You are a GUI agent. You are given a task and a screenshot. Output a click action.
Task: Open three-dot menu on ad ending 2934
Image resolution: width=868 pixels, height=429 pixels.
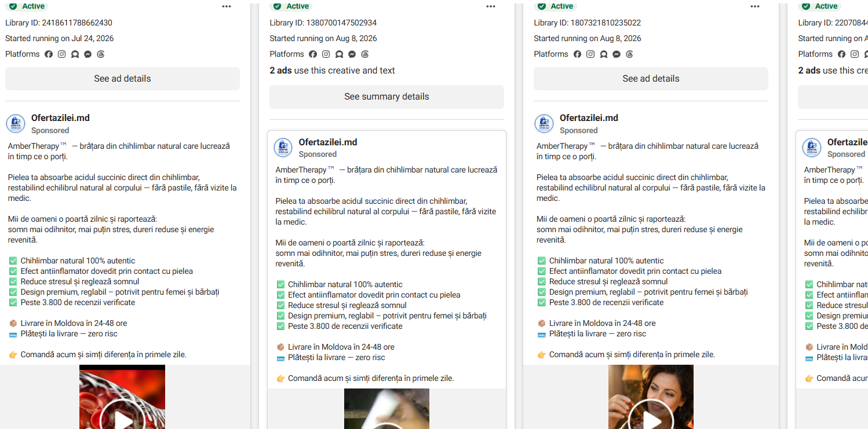(x=491, y=6)
